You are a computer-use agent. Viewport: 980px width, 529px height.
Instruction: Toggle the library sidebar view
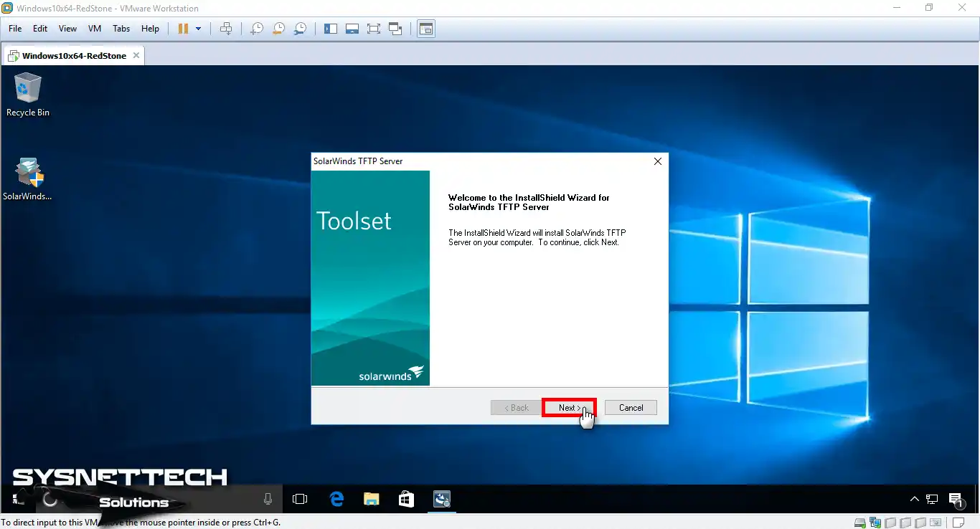coord(331,29)
